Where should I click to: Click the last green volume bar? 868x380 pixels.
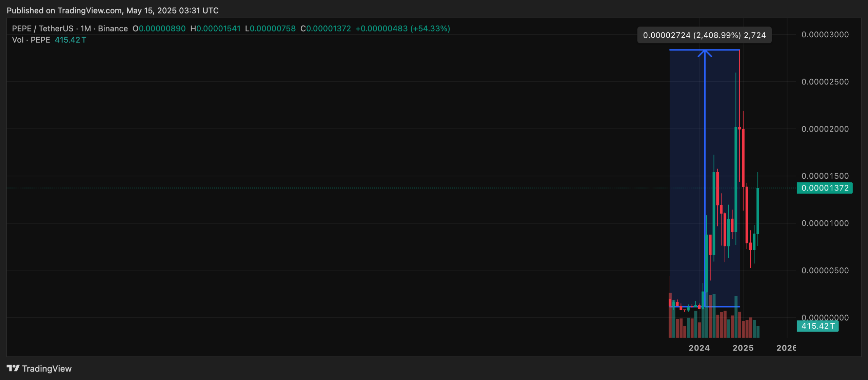(x=758, y=332)
